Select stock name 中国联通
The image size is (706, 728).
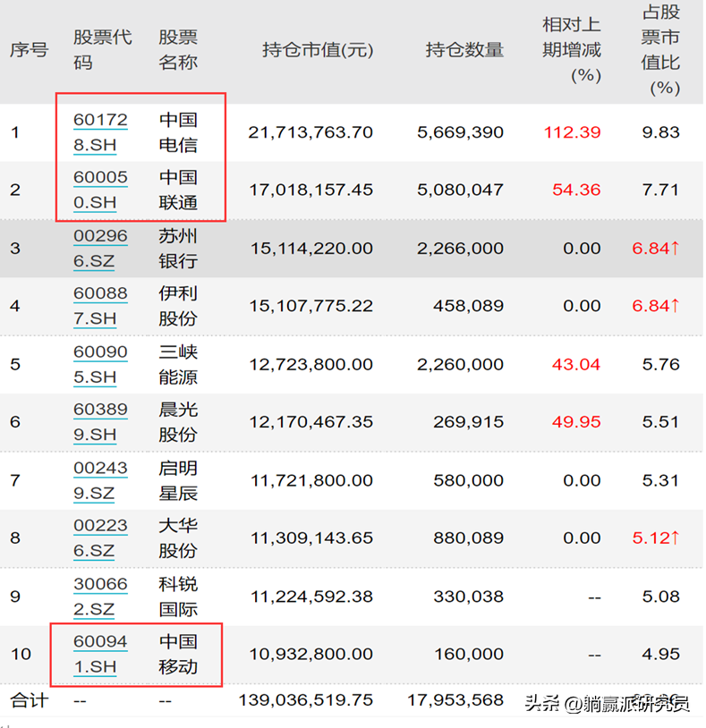click(x=178, y=190)
